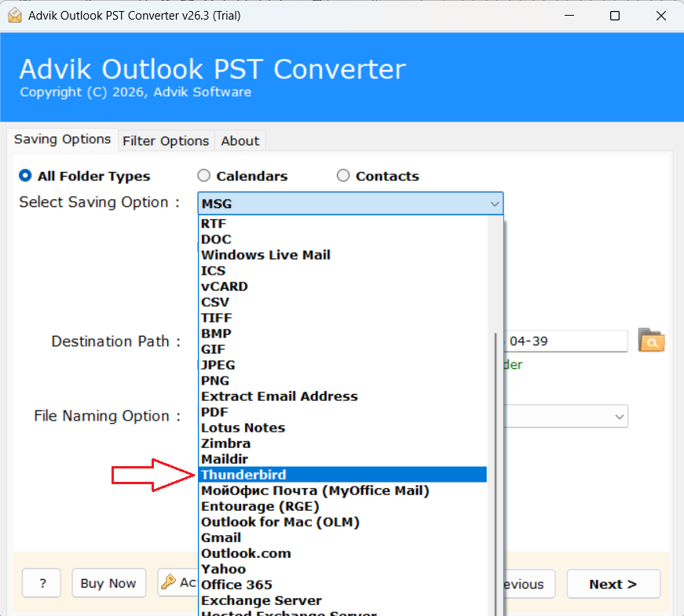Choose TIFF from the dropdown list

[343, 318]
